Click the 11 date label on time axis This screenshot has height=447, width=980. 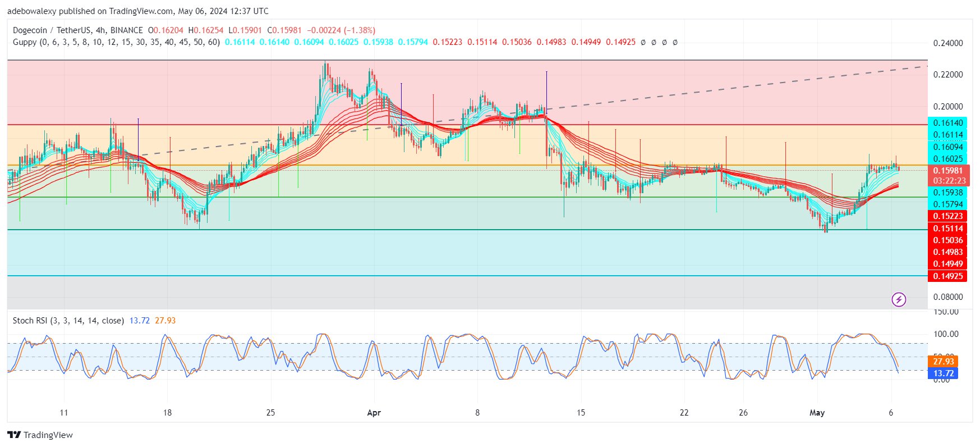(x=64, y=413)
